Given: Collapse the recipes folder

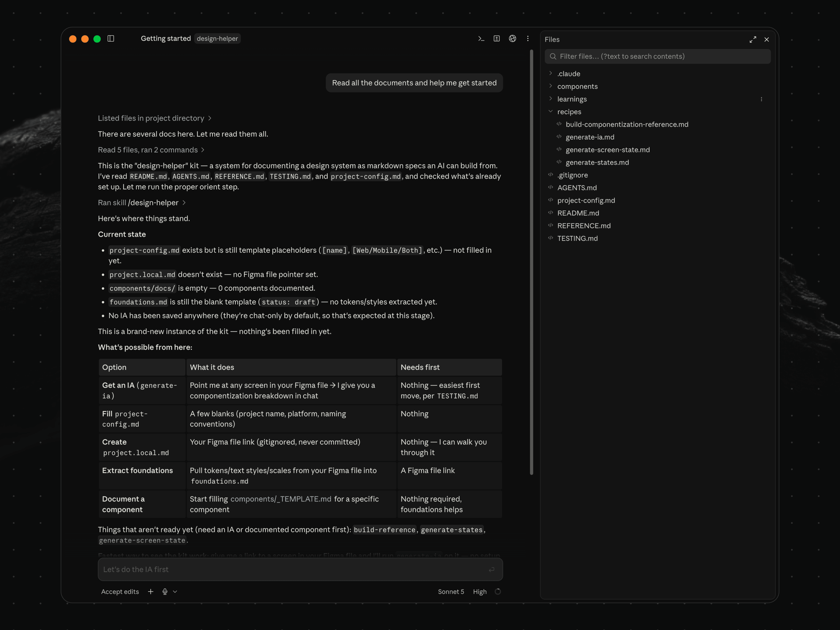Looking at the screenshot, I should (551, 111).
